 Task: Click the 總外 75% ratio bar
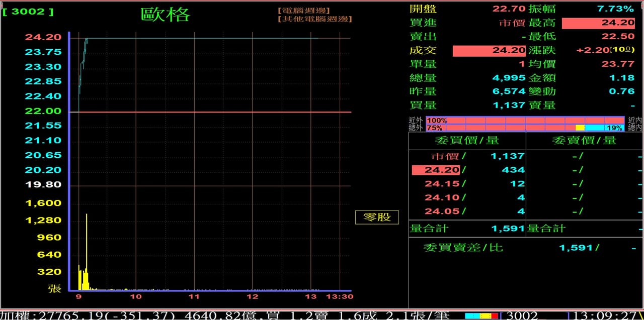(x=525, y=128)
